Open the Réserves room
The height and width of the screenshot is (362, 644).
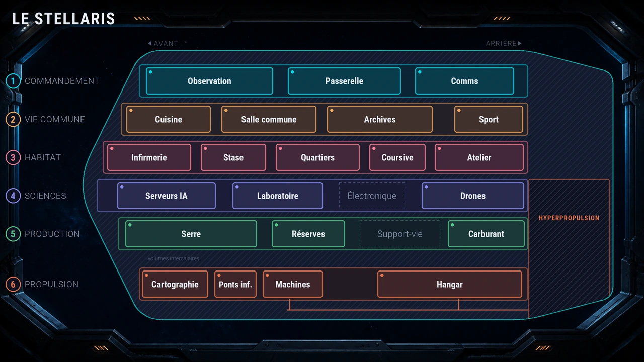[308, 234]
